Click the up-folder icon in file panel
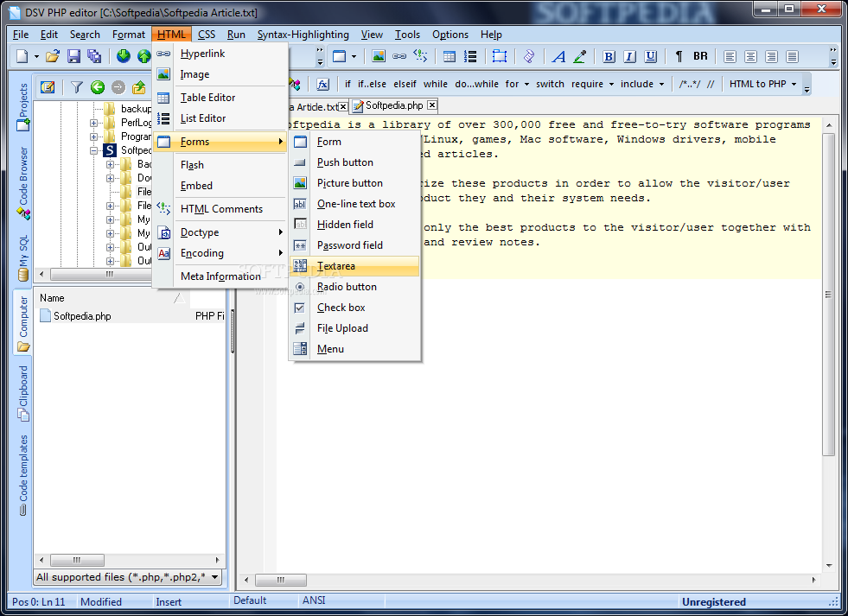The height and width of the screenshot is (616, 848). 139,87
